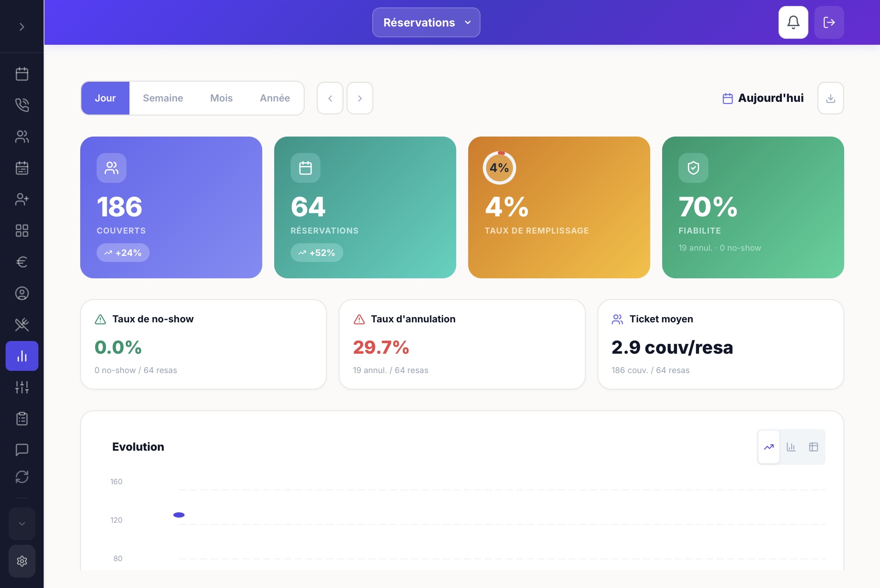Viewport: 880px width, 588px height.
Task: Click the Evolution section title
Action: coord(138,447)
